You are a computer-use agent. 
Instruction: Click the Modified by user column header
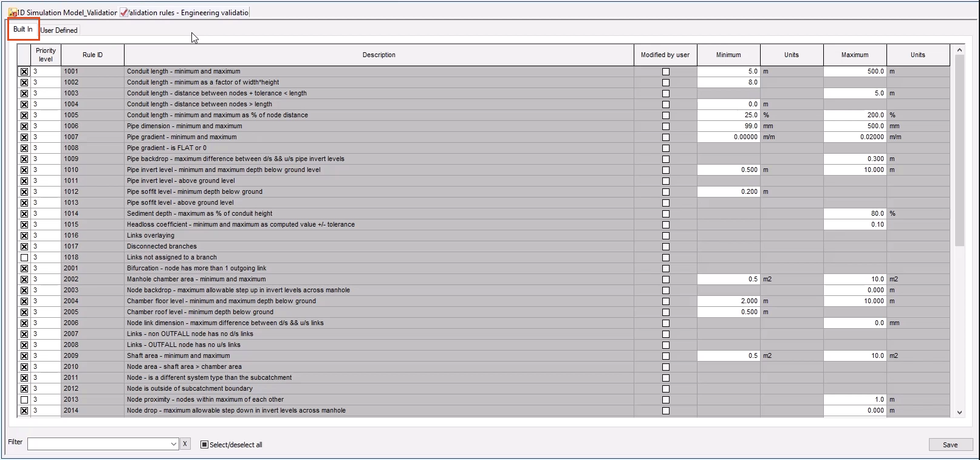coord(665,55)
